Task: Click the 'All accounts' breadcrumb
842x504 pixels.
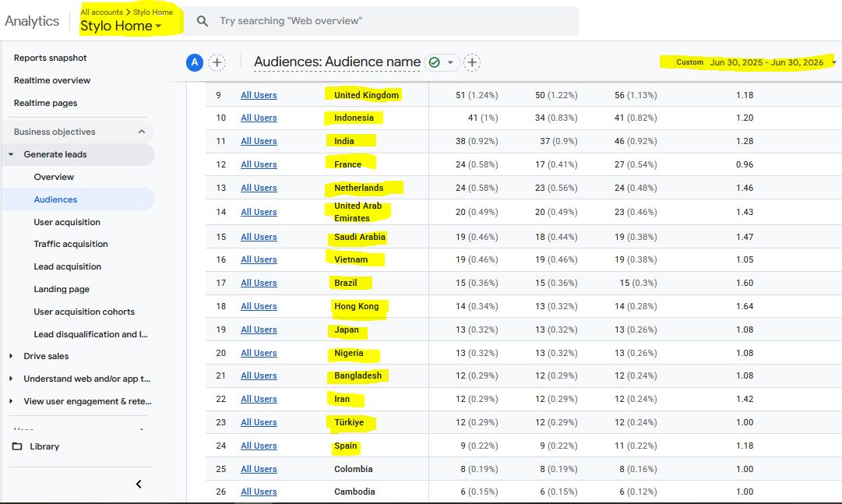Action: click(x=101, y=12)
